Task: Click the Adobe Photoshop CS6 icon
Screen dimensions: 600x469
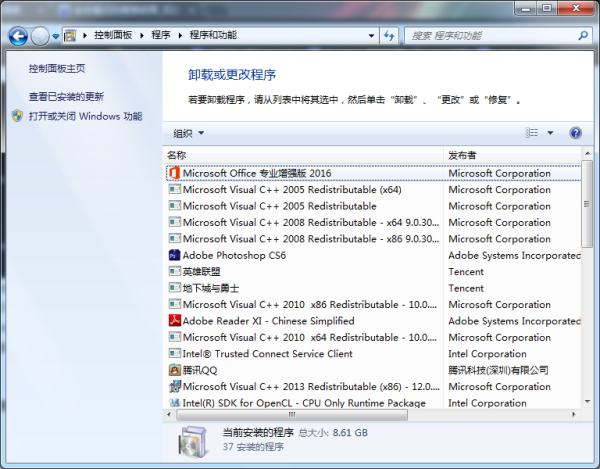Action: 174,255
